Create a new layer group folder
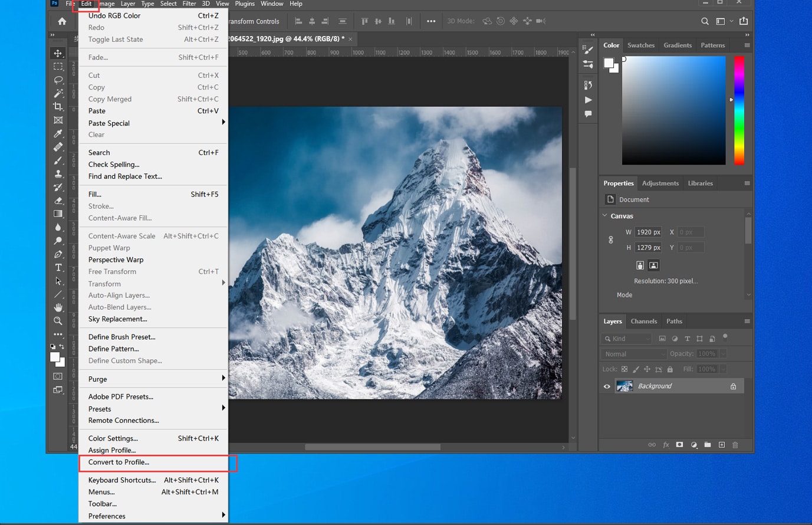Viewport: 812px width, 525px height. [707, 445]
